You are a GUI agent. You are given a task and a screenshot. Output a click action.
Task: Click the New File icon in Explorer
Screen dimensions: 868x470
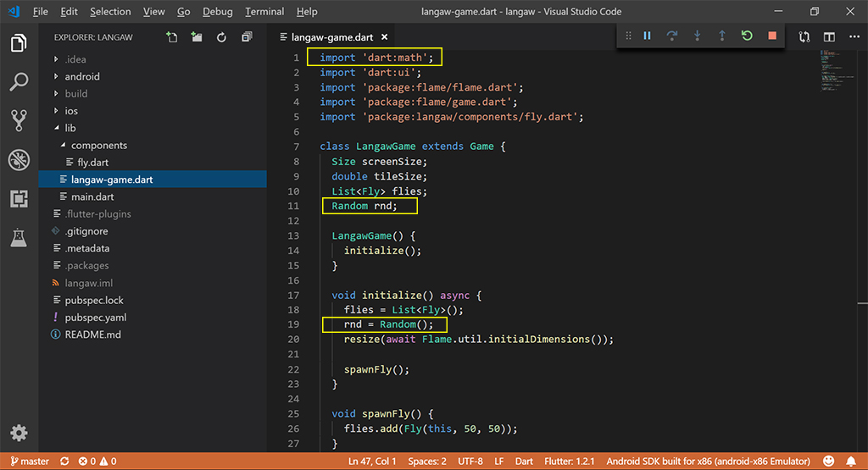pos(172,37)
